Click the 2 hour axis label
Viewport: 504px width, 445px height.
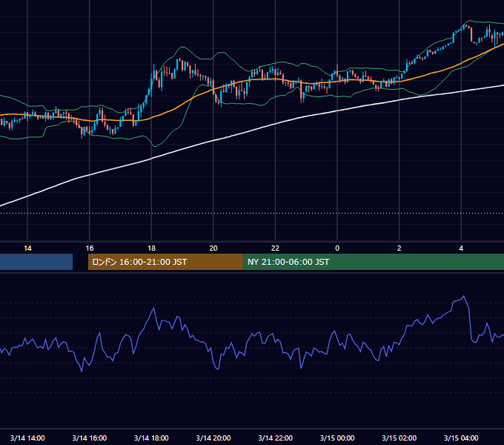tap(399, 248)
